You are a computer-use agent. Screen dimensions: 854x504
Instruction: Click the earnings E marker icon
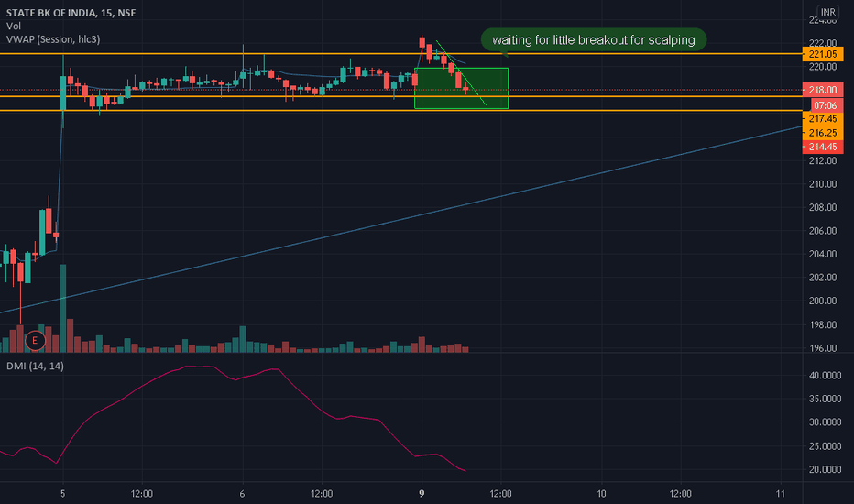[x=35, y=341]
